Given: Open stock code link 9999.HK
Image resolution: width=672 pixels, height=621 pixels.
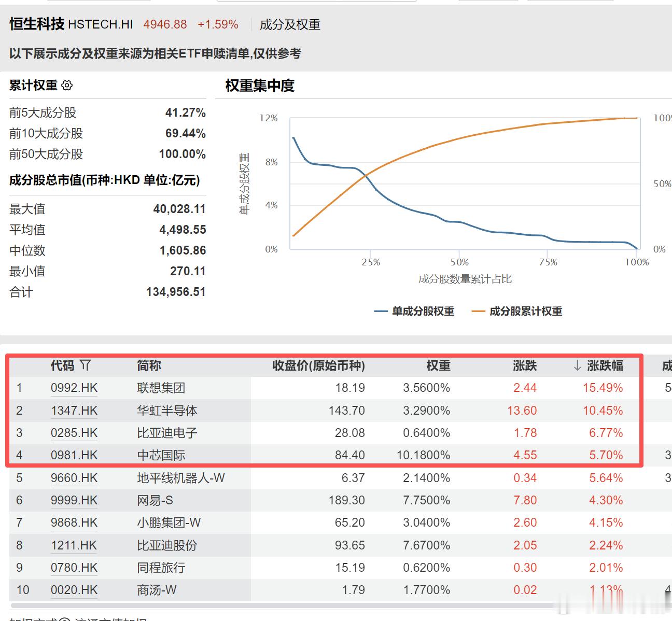Looking at the screenshot, I should (74, 500).
